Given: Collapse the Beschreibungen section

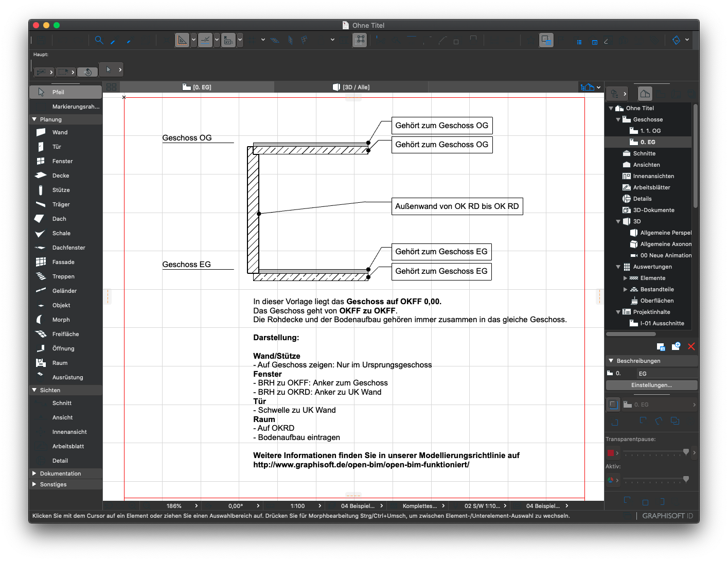Looking at the screenshot, I should (x=612, y=361).
